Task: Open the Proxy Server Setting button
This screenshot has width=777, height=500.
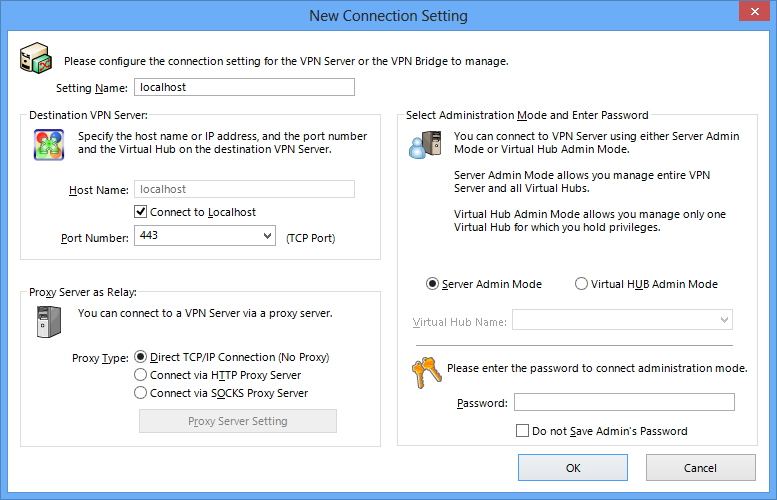Action: (238, 421)
